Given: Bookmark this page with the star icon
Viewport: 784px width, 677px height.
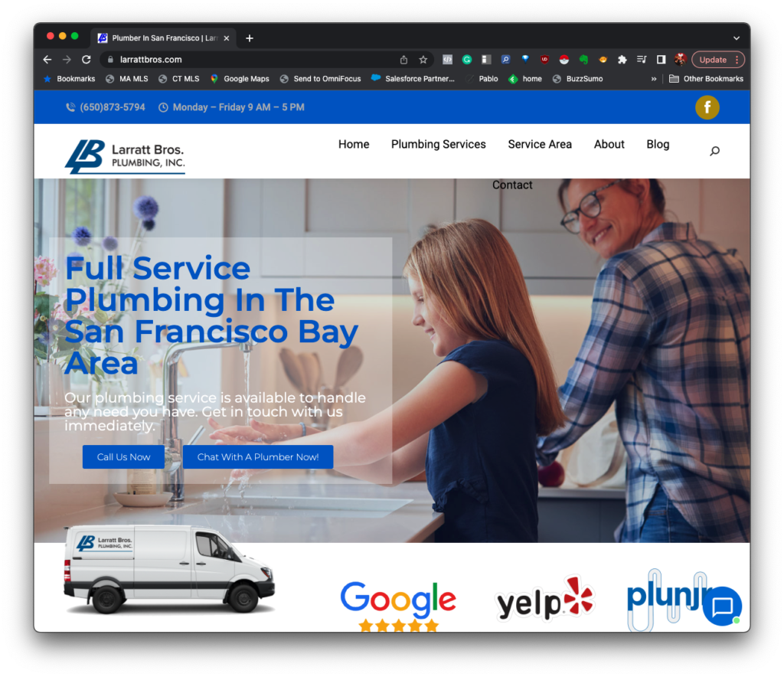Looking at the screenshot, I should pos(423,60).
